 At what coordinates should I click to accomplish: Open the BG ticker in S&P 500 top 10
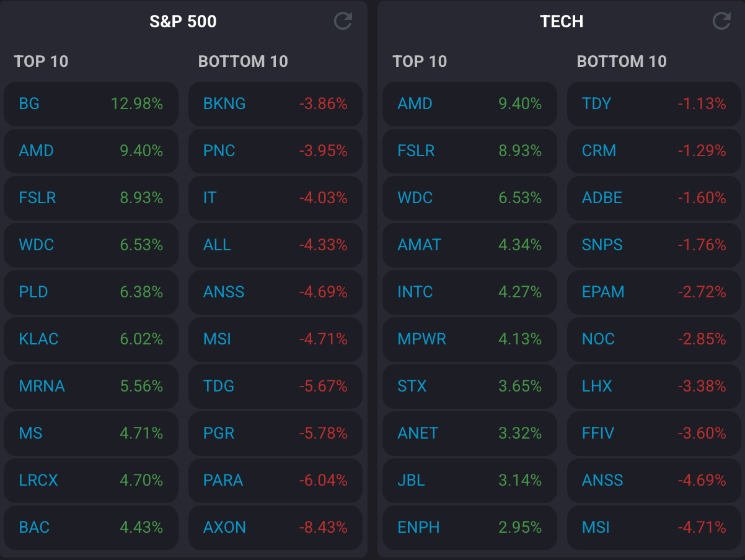pyautogui.click(x=91, y=103)
